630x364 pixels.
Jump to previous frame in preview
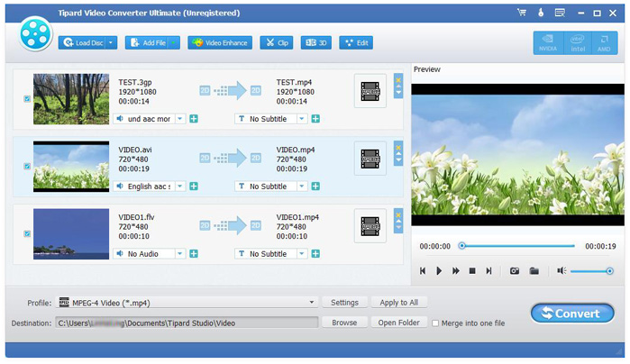(x=423, y=271)
